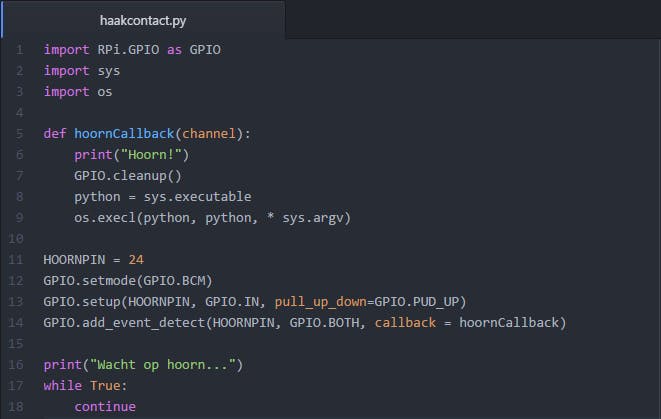This screenshot has width=661, height=419.
Task: Click 'sys.argv' on line 9
Action: point(313,218)
